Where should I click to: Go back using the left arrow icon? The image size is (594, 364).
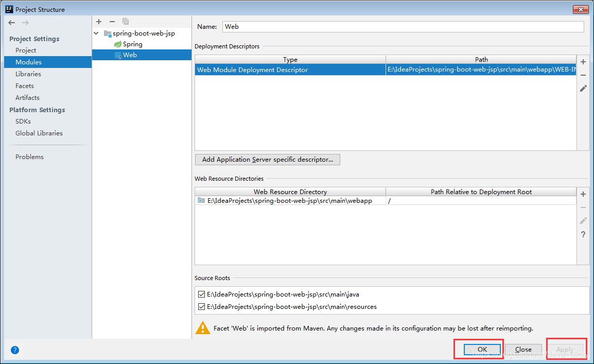click(x=12, y=23)
